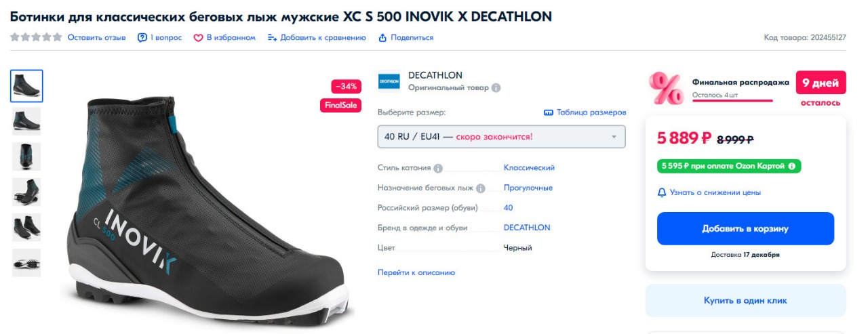Click the question bubble icon

(142, 38)
